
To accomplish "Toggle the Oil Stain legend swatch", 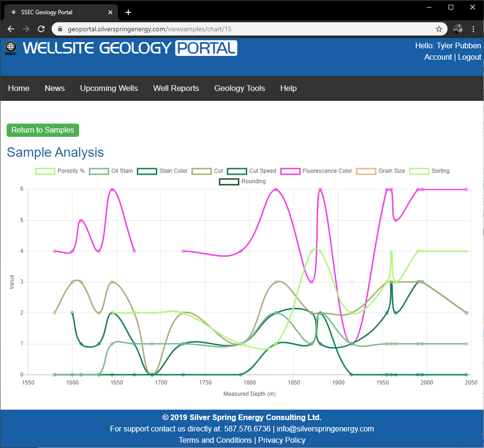I will click(x=99, y=171).
